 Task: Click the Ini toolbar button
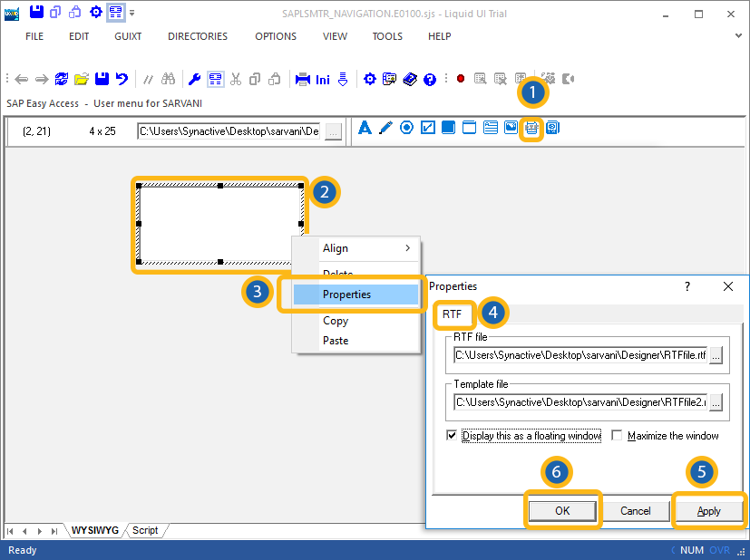(x=323, y=80)
